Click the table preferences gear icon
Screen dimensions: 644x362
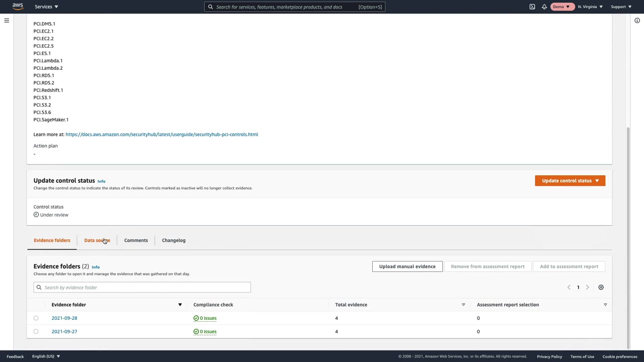(x=601, y=287)
